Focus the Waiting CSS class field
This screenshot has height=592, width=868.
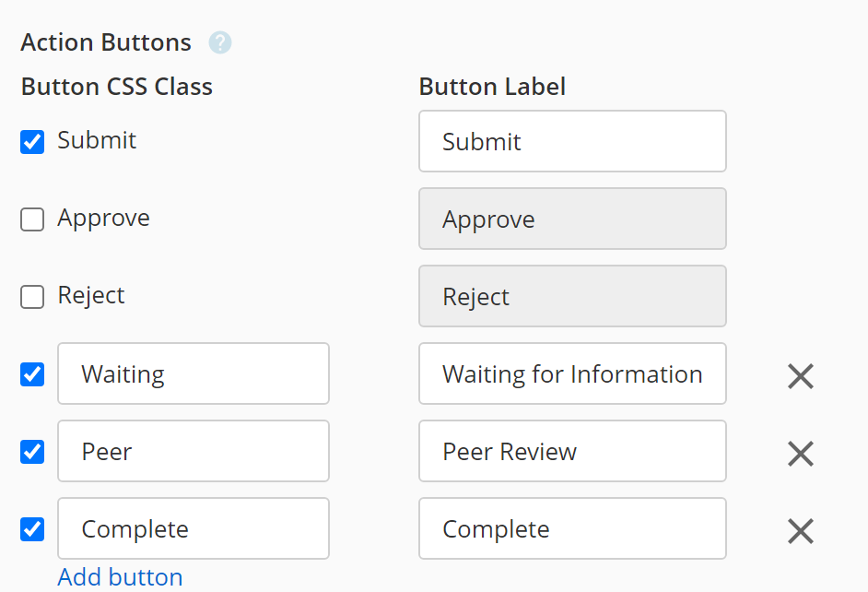[x=194, y=373]
